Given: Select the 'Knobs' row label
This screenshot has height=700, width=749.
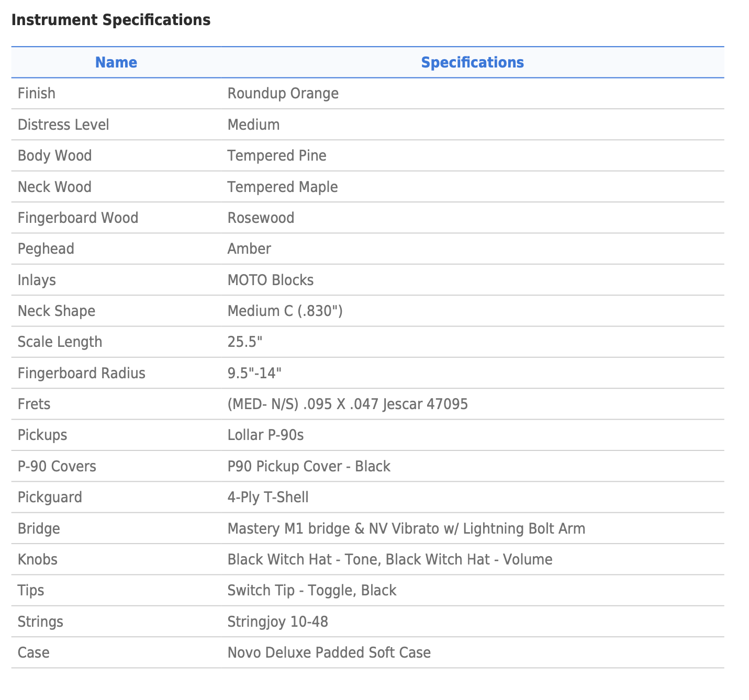Looking at the screenshot, I should point(38,559).
